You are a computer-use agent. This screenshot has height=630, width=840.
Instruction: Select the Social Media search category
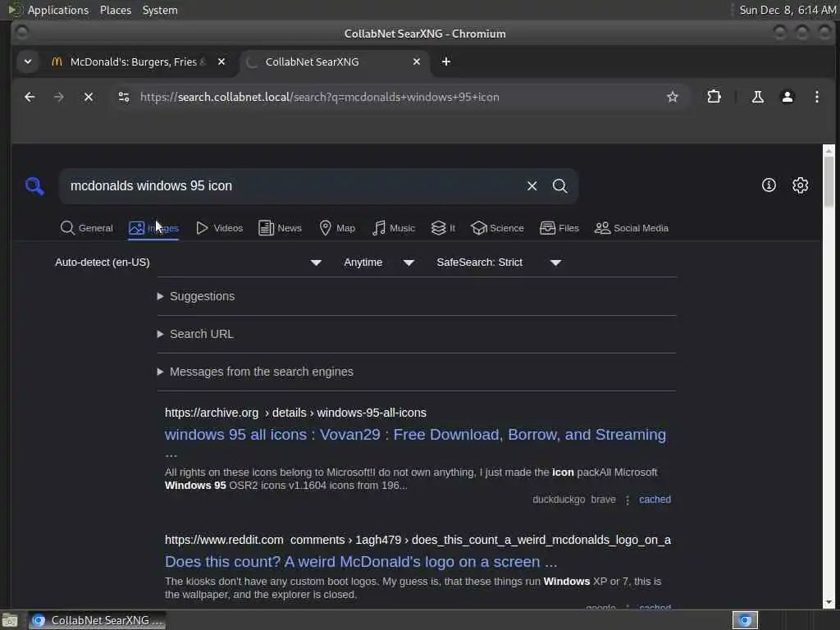pos(632,228)
